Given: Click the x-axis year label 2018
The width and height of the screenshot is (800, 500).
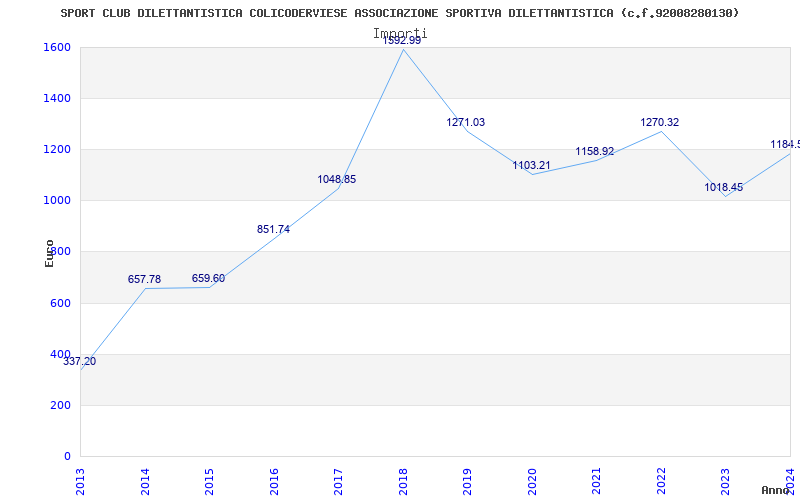Looking at the screenshot, I should tap(403, 481).
